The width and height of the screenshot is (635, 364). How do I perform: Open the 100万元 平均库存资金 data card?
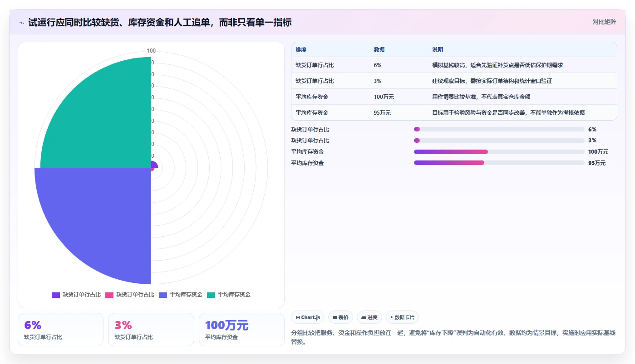(x=241, y=330)
